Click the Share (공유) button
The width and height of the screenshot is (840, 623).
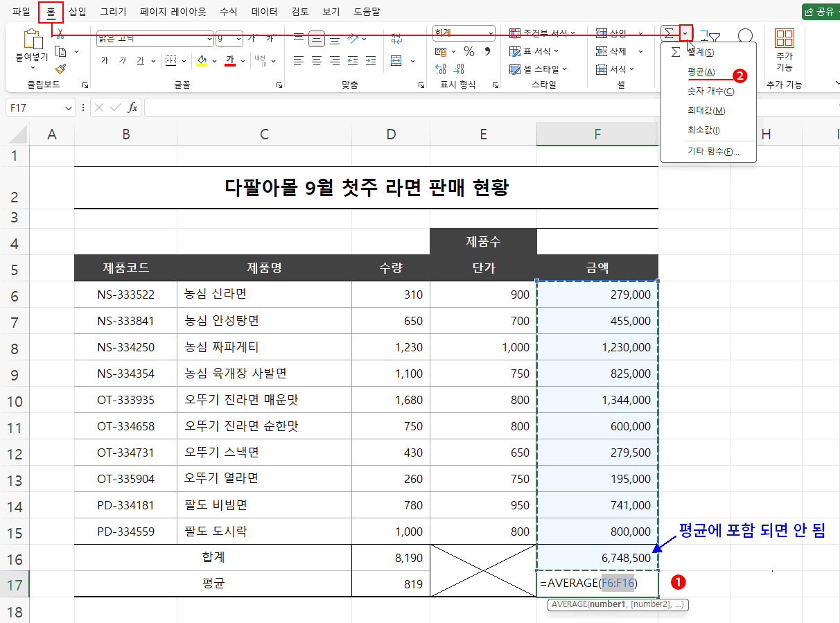pyautogui.click(x=821, y=11)
